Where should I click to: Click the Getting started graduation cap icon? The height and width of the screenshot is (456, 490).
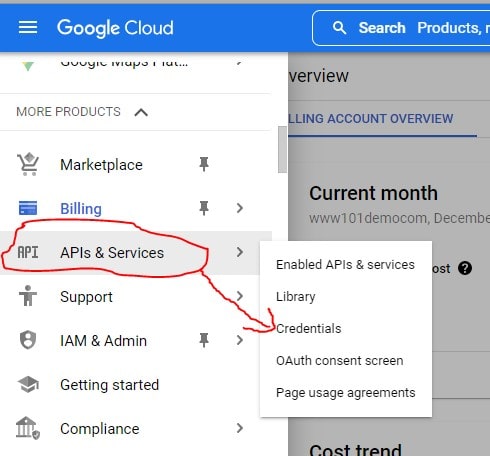(28, 384)
